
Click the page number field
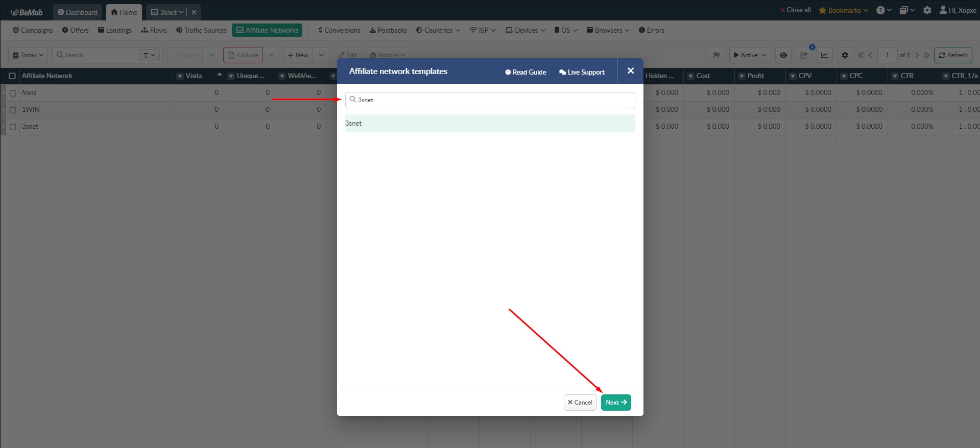887,55
